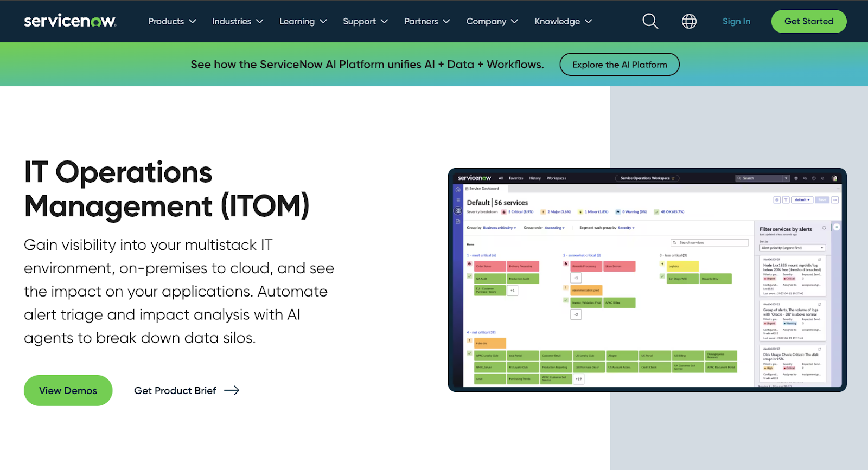Toggle the favorite star on Service Operations Workspace
This screenshot has height=470, width=868.
click(673, 178)
